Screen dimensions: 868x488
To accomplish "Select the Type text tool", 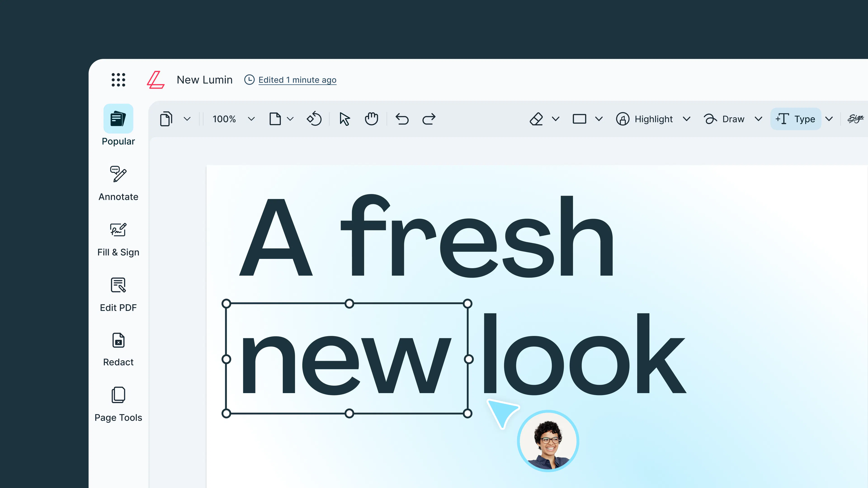I will click(x=796, y=119).
